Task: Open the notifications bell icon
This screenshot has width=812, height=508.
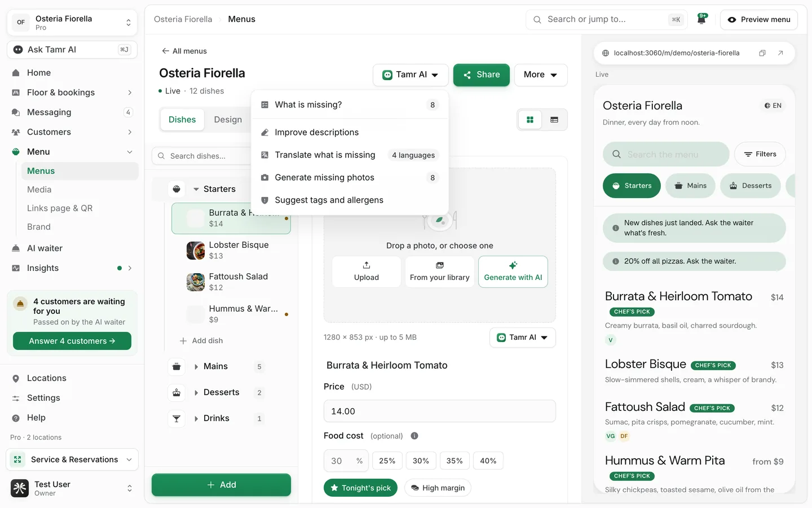Action: click(x=701, y=19)
